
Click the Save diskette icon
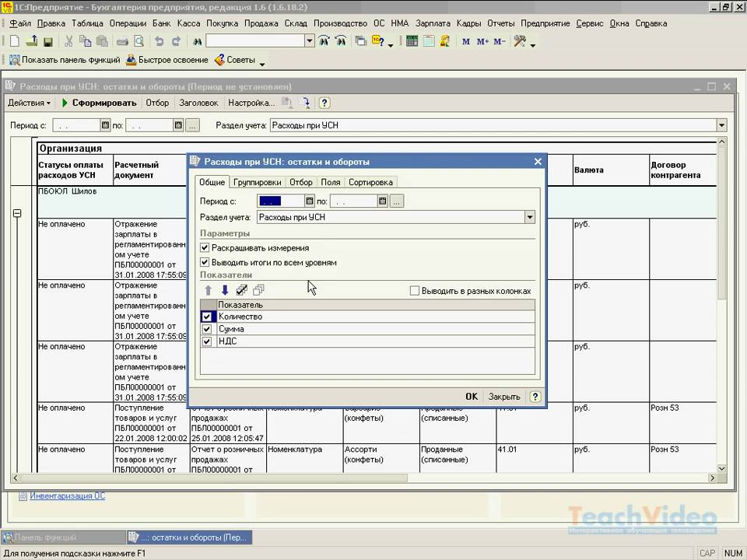[x=47, y=42]
